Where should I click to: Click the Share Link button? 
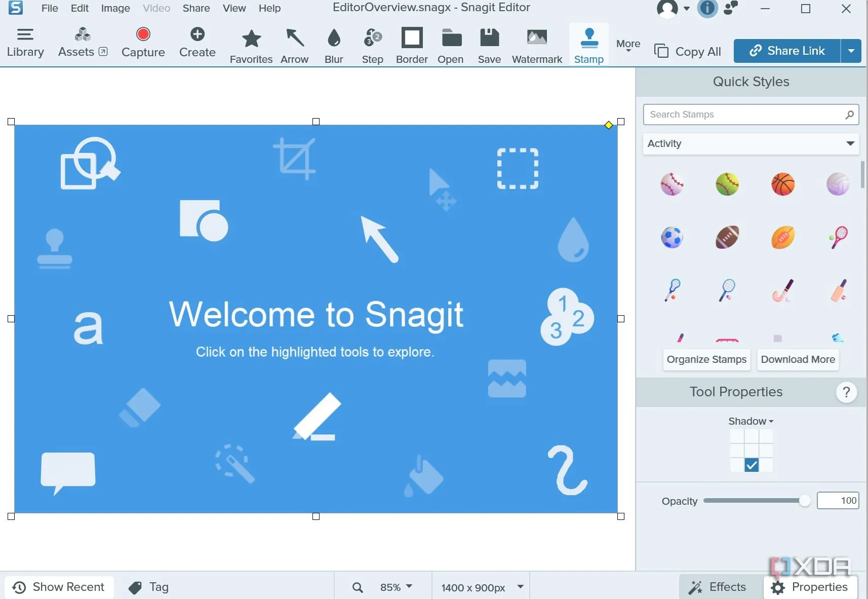(x=787, y=51)
